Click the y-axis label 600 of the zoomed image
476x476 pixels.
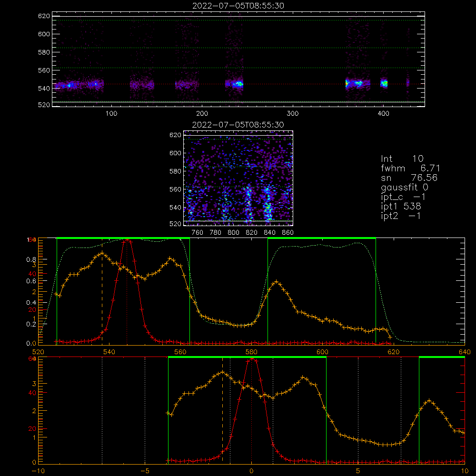[x=175, y=153]
